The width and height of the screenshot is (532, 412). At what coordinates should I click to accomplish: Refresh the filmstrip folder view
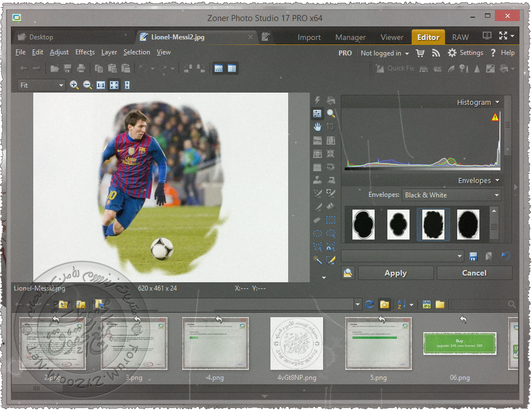point(370,304)
